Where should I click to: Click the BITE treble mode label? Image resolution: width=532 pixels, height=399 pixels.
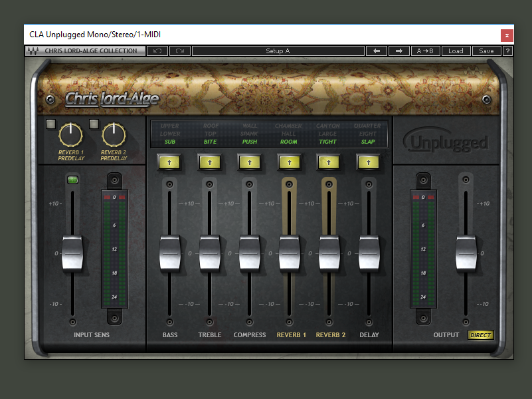click(x=210, y=142)
